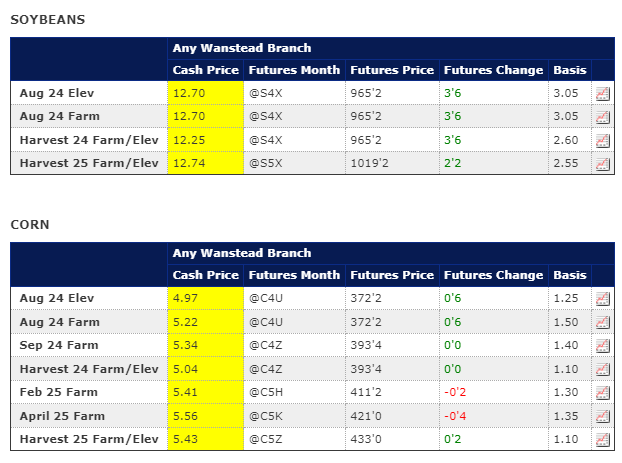Image resolution: width=622 pixels, height=463 pixels.
Task: Open chart icon for soybeans Aug 24 Farm
Action: [603, 116]
